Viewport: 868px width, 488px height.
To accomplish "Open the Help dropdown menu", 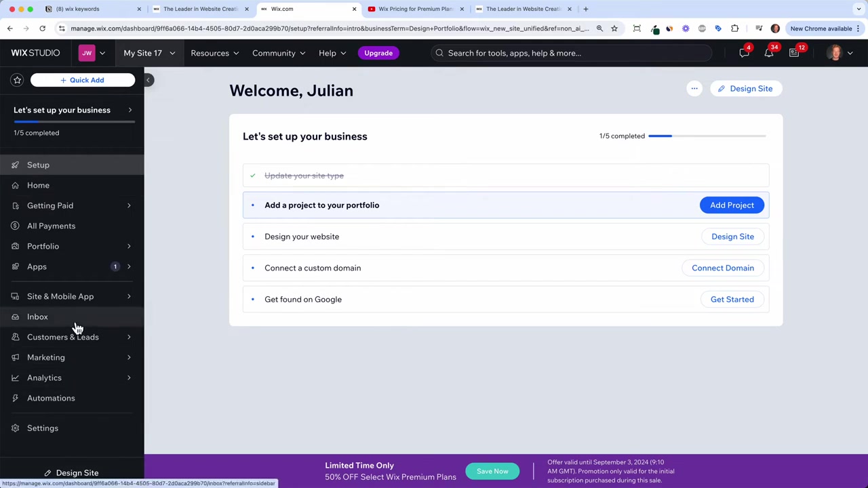I will point(332,53).
